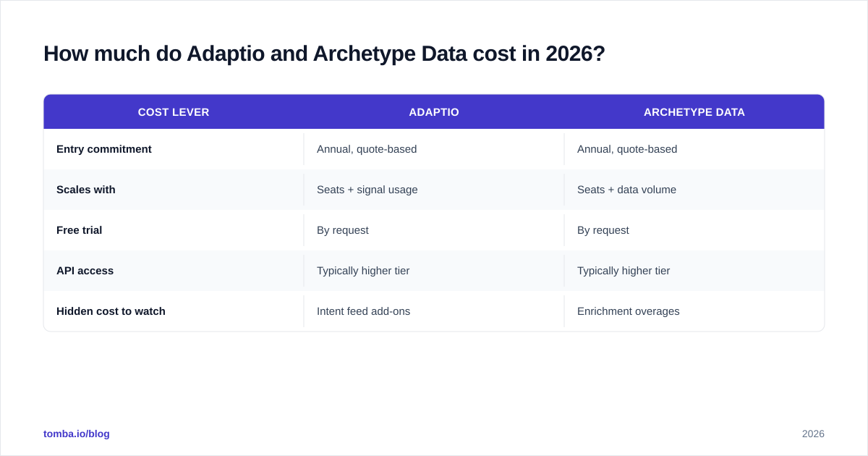Select the COST LEVER column header
The width and height of the screenshot is (868, 456).
point(174,112)
